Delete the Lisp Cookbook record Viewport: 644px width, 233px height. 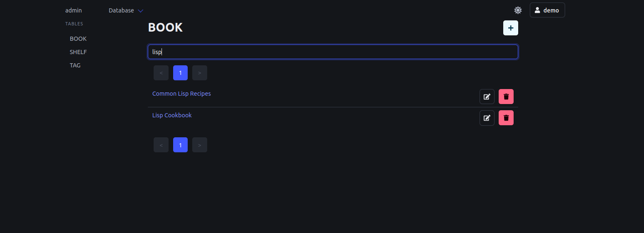[x=506, y=118]
